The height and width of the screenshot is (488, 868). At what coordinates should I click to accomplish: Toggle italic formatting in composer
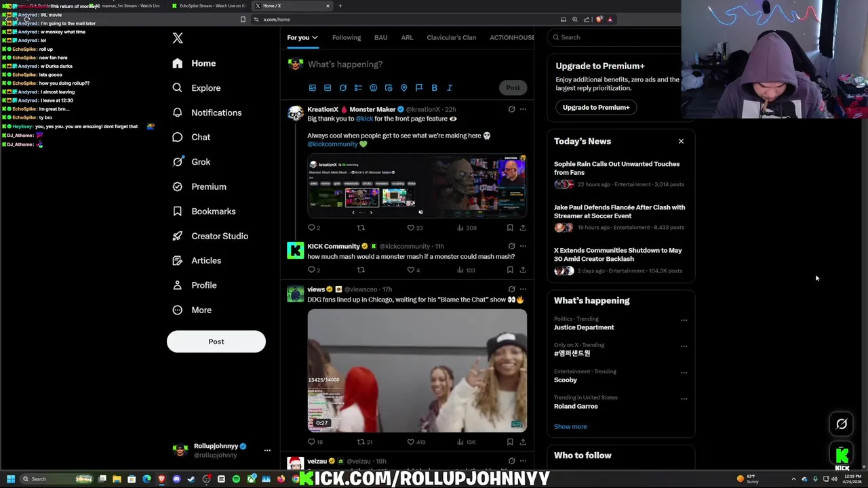coord(450,87)
